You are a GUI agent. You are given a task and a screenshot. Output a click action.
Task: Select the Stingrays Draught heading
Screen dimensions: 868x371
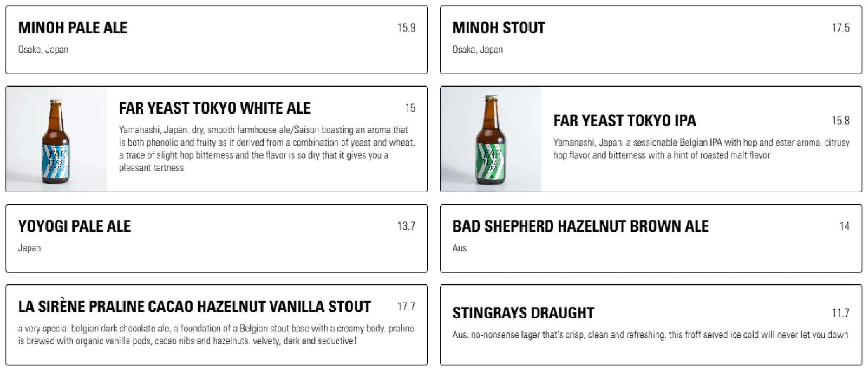click(523, 313)
